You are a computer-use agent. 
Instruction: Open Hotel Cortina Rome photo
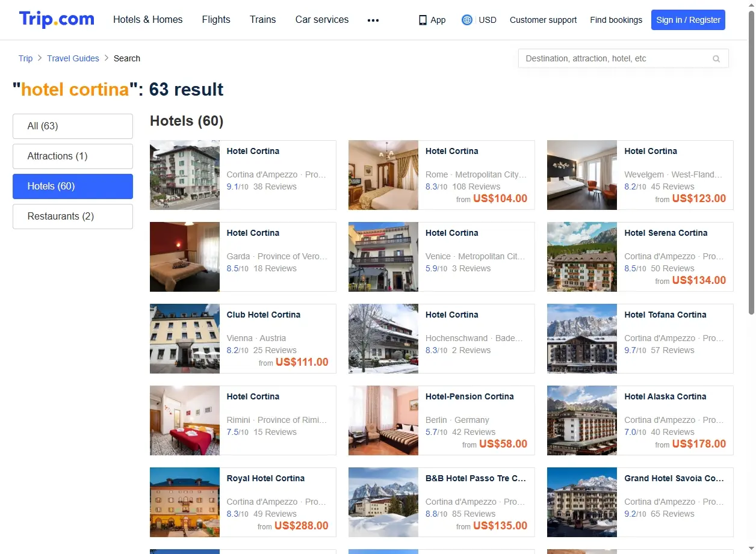(x=383, y=175)
